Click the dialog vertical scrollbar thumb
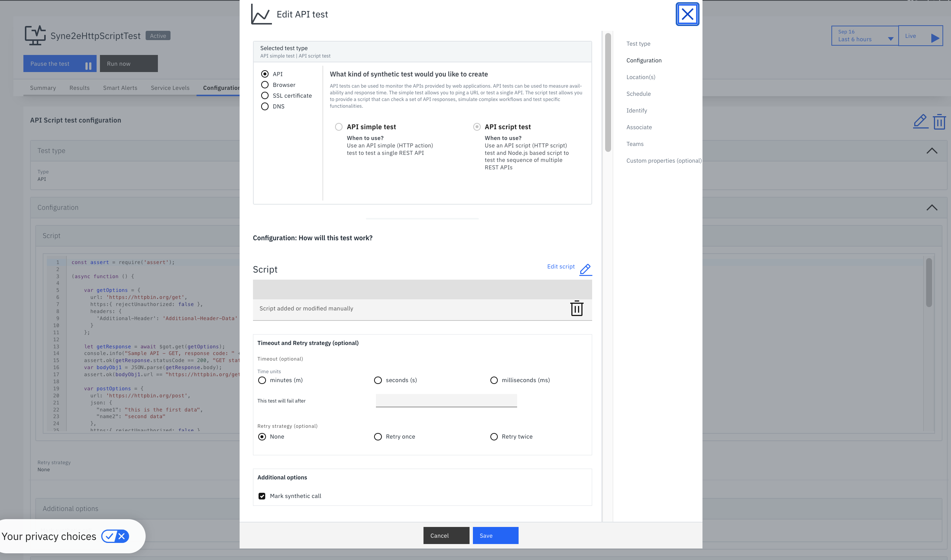951x560 pixels. 608,92
